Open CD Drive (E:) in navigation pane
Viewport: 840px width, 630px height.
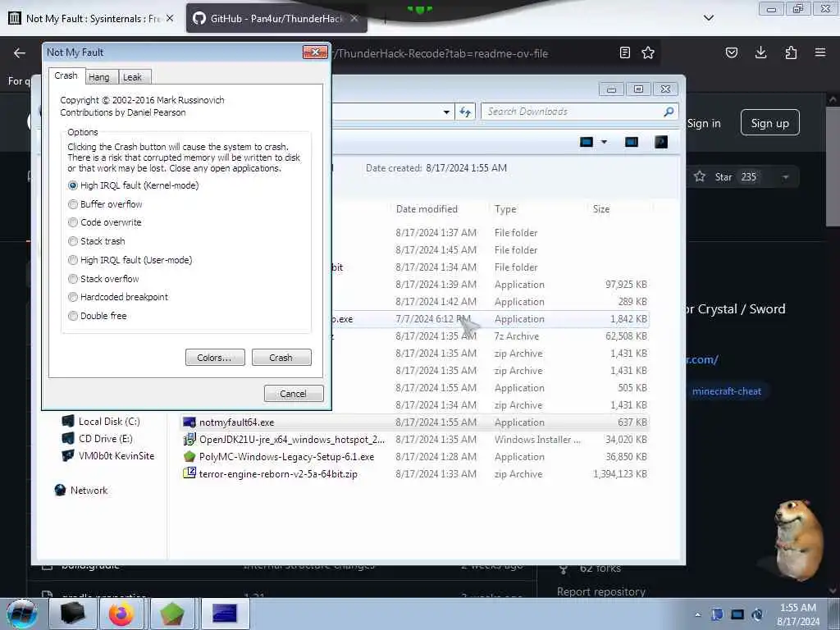[98, 438]
